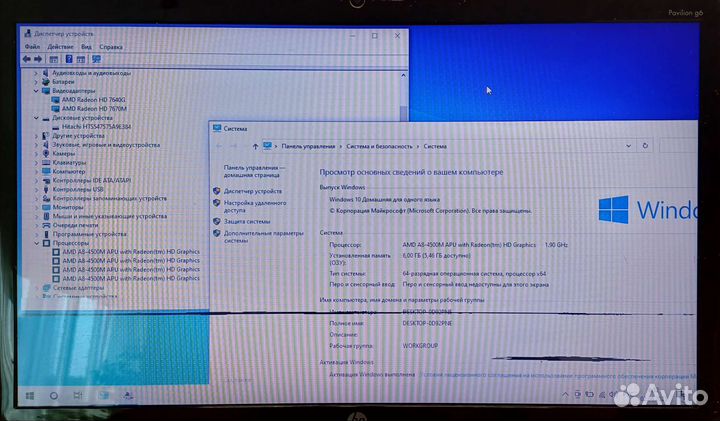
Task: Select last AMD A8-4500M APU processor entry
Action: tap(131, 279)
